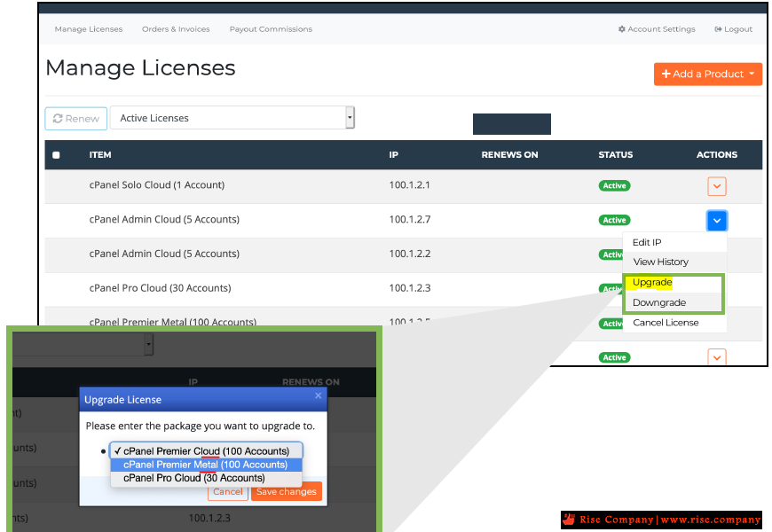Collapse the open blue actions dropdown for 100.1.2.7
The height and width of the screenshot is (532, 772).
[717, 221]
